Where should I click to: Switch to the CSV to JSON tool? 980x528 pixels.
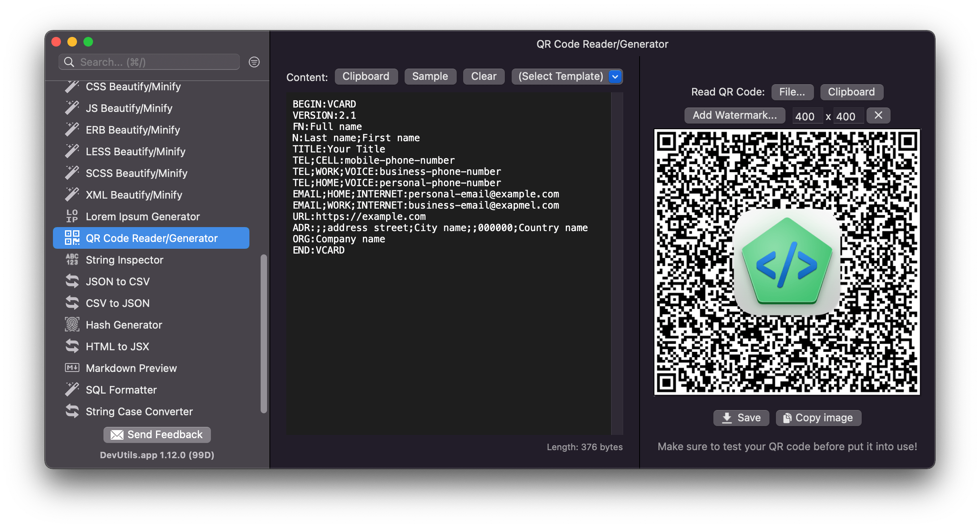117,303
